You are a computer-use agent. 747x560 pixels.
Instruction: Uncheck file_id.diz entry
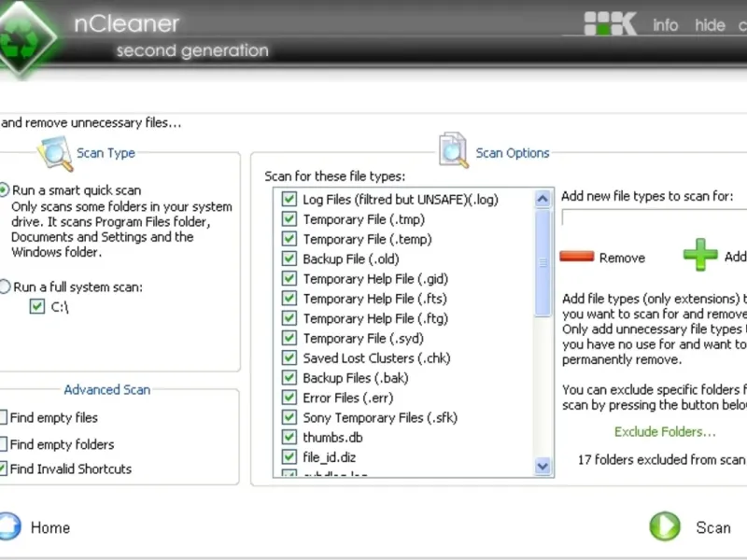[x=289, y=457]
